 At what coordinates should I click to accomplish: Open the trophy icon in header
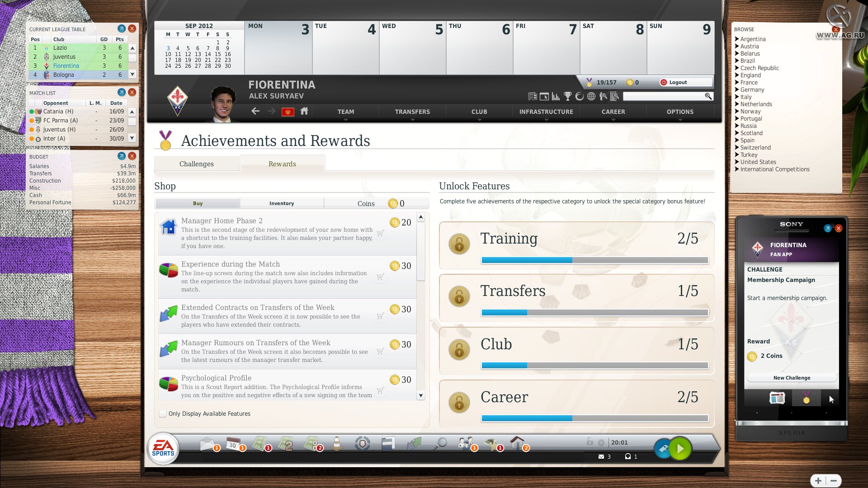point(568,96)
